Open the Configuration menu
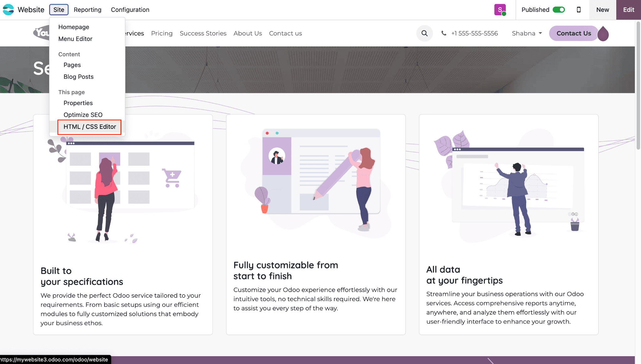641x364 pixels. (x=130, y=10)
